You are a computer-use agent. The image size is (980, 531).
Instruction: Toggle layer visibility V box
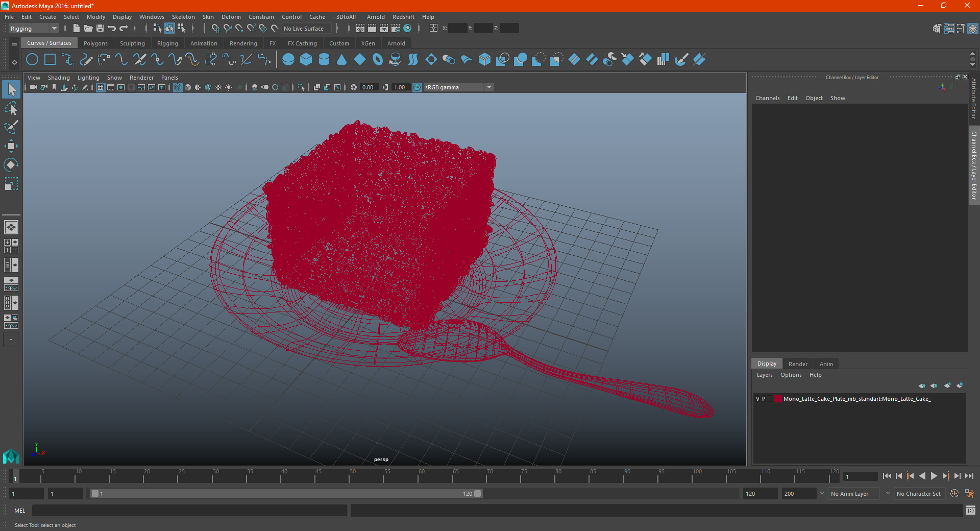757,399
